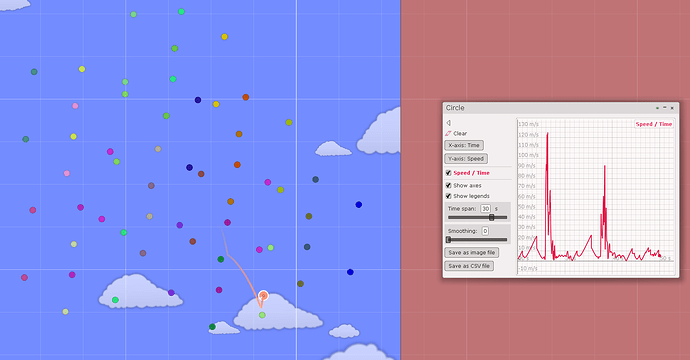Open the Y-axis: Speed selector
The height and width of the screenshot is (360, 690).
[x=466, y=158]
